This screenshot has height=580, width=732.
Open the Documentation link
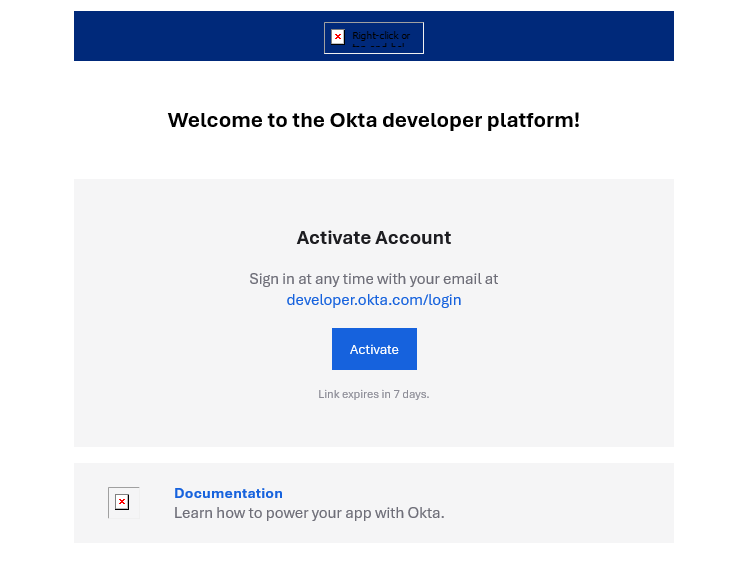228,493
